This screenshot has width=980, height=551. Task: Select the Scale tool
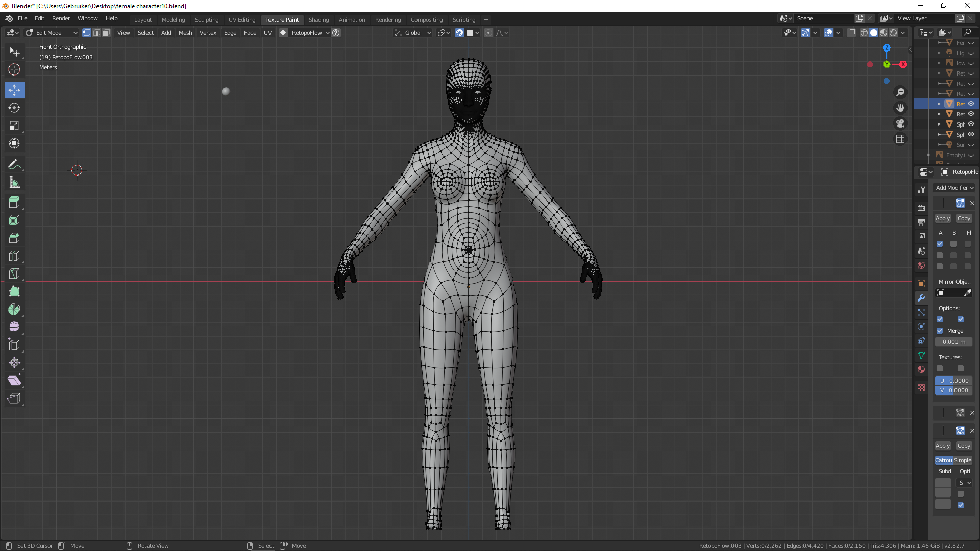tap(14, 126)
